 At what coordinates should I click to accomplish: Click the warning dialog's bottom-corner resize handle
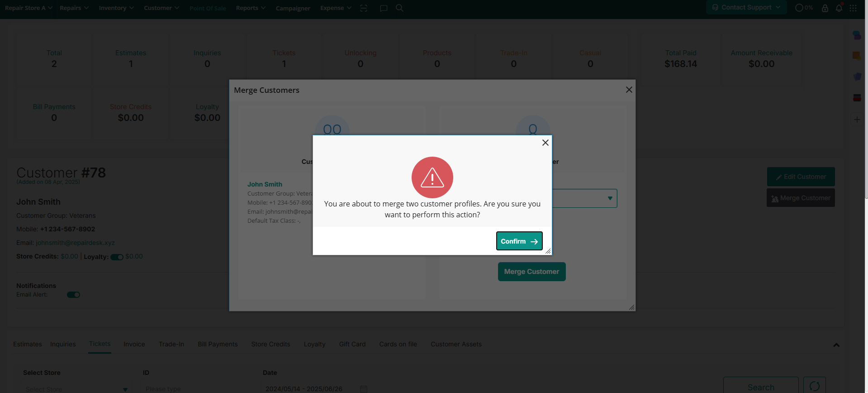click(548, 251)
